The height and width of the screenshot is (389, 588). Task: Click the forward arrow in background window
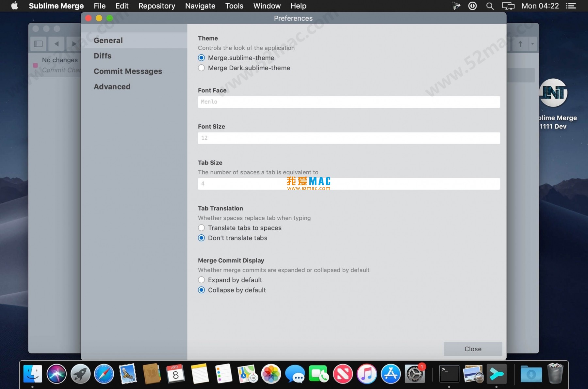(x=74, y=44)
